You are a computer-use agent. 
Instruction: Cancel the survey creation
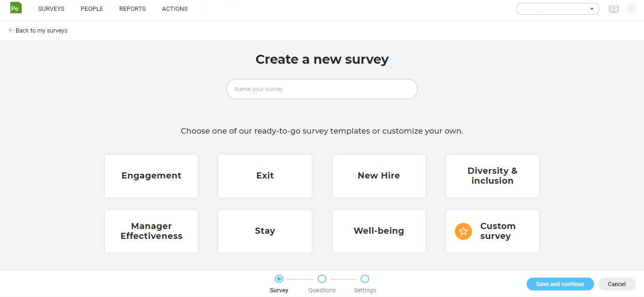point(617,284)
